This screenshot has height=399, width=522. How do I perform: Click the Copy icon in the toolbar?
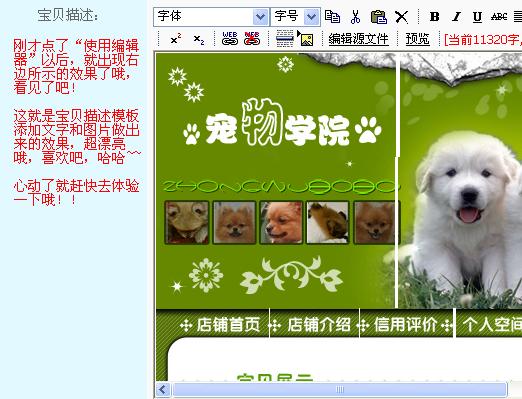[332, 17]
